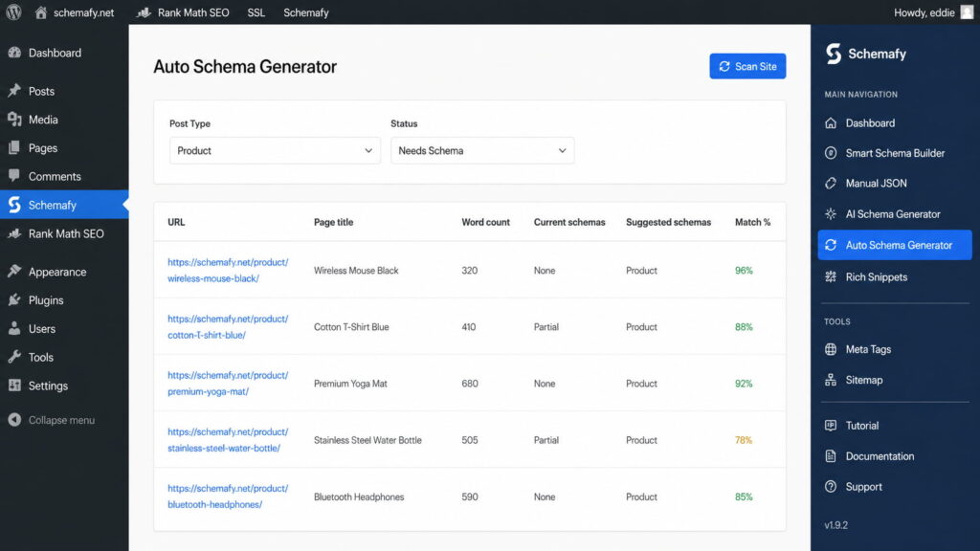Click the AI Schema Generator sparkle icon
The height and width of the screenshot is (551, 980).
(831, 214)
